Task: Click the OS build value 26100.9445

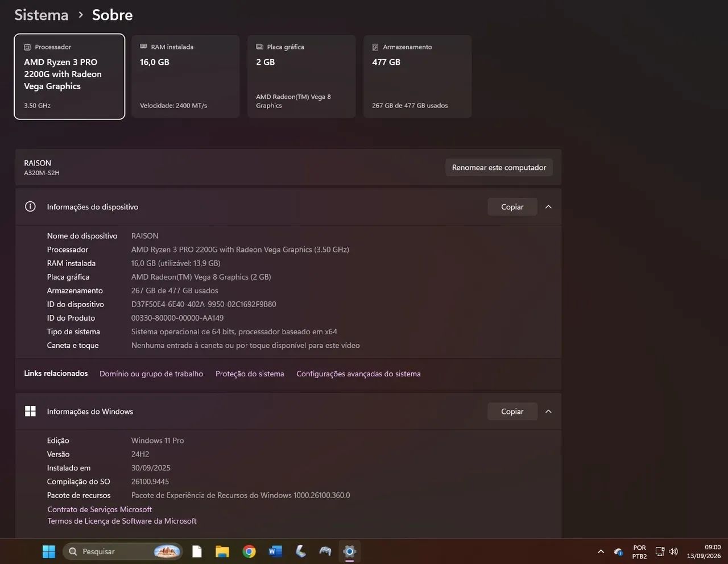Action: pyautogui.click(x=150, y=482)
